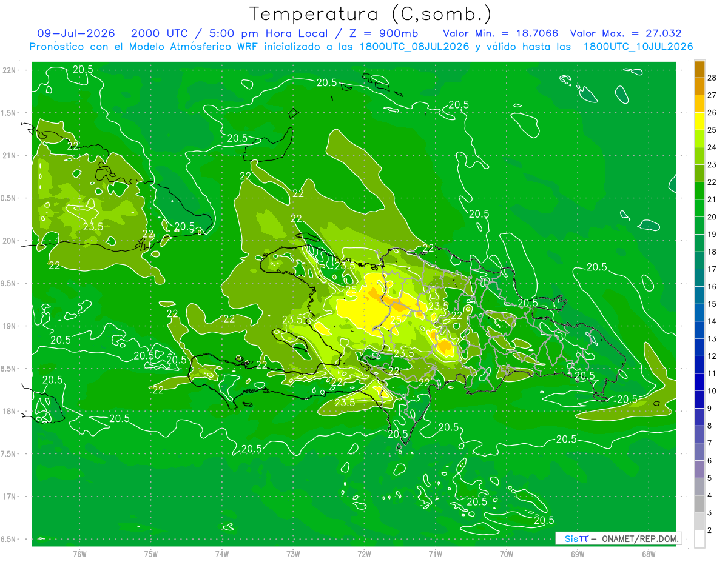The width and height of the screenshot is (728, 562).
Task: Select the yellow swatch between 25 and 26
Action: click(x=699, y=121)
